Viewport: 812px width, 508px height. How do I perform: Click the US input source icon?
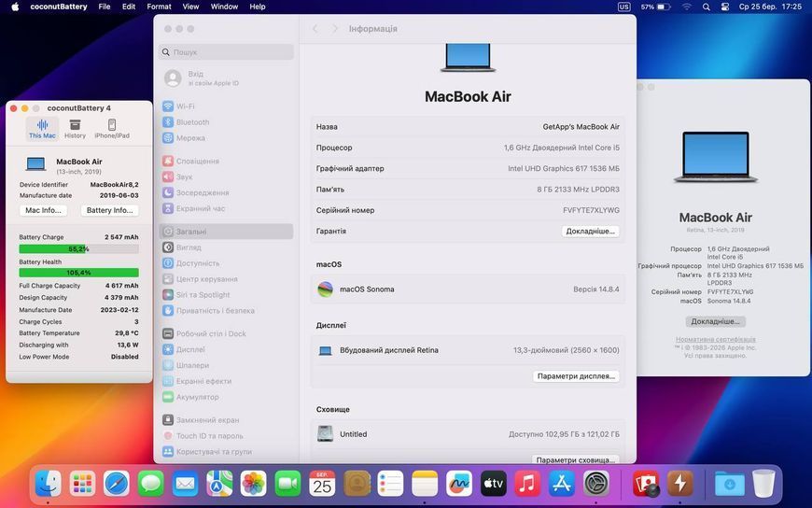[x=624, y=7]
